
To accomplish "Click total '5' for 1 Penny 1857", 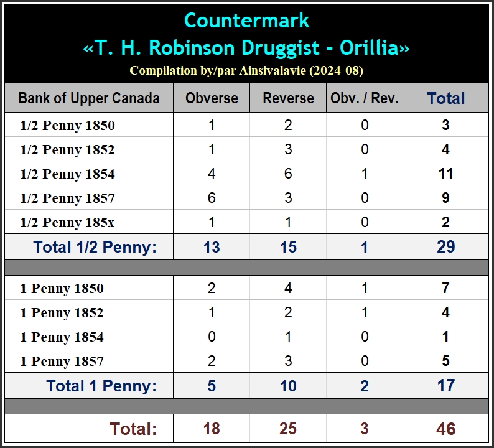I will pos(445,361).
